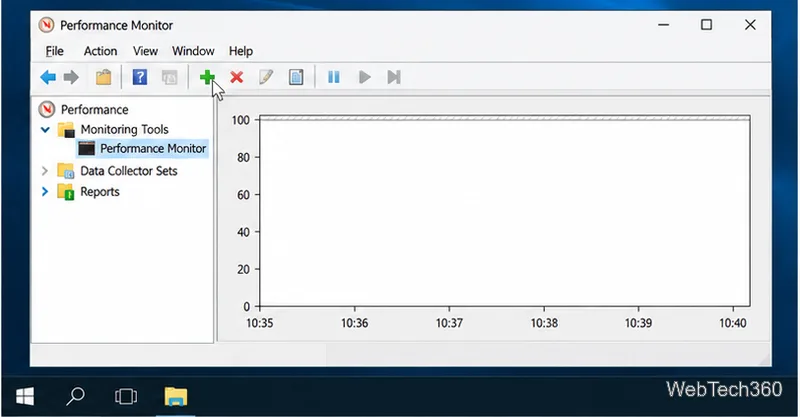
Task: Click the Monitoring Tools folder icon
Action: click(66, 130)
